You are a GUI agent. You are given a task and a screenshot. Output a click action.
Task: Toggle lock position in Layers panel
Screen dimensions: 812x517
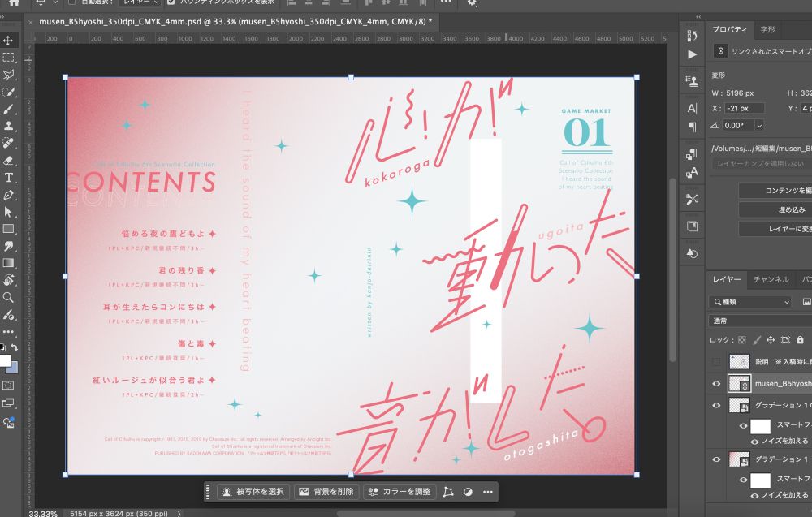[x=771, y=340]
